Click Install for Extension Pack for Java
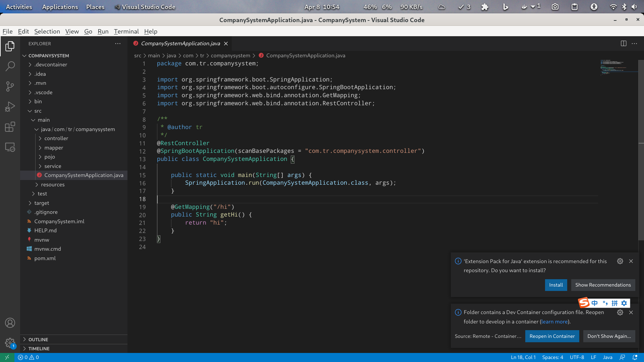 point(556,285)
